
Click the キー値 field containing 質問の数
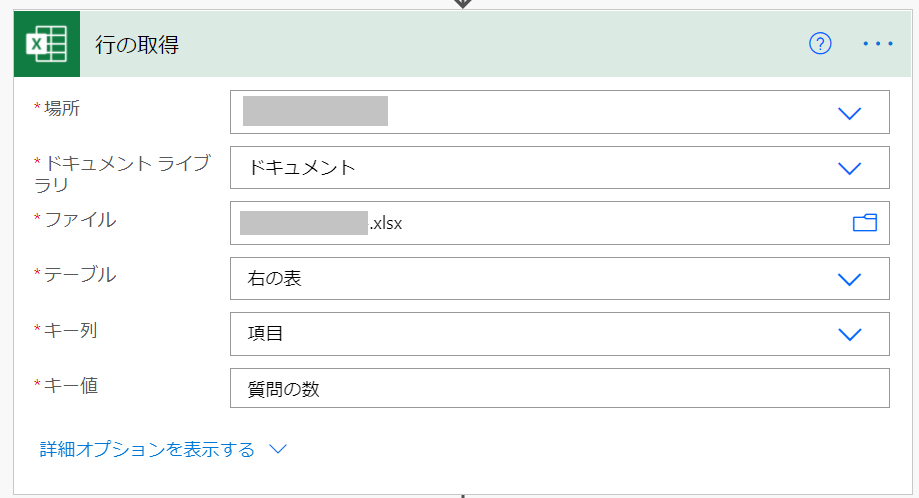click(x=560, y=388)
